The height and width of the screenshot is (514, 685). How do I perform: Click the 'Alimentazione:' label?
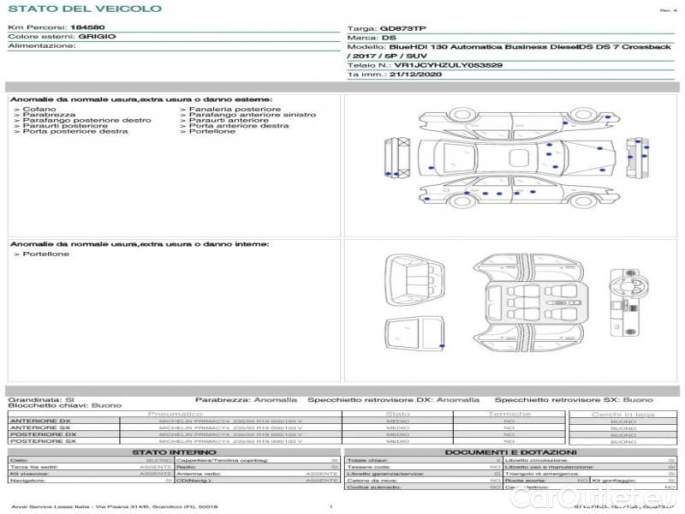42,46
